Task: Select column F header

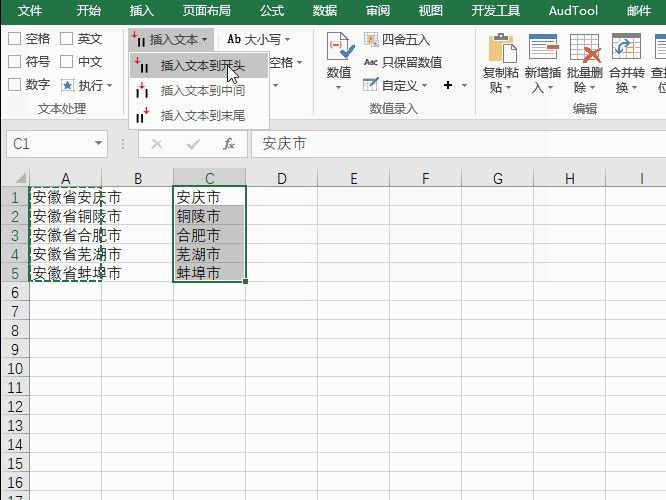Action: 426,178
